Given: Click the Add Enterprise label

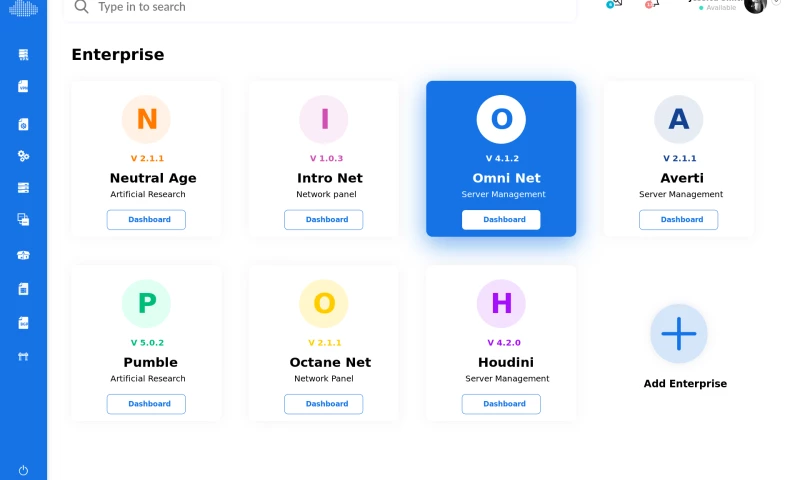Looking at the screenshot, I should (685, 384).
